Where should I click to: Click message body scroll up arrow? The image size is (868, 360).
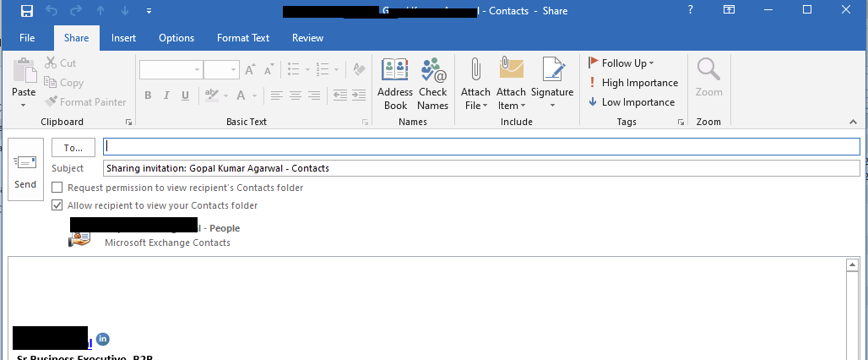853,266
